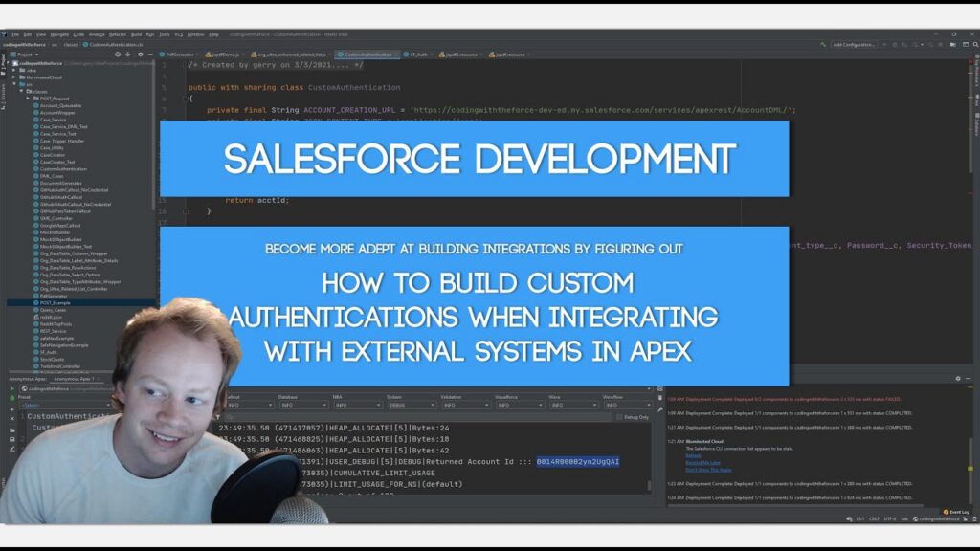Open the Analyze menu
The width and height of the screenshot is (980, 551).
(97, 35)
